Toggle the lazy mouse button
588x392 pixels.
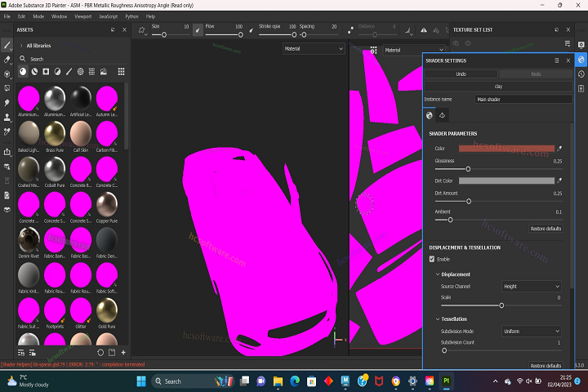click(350, 30)
